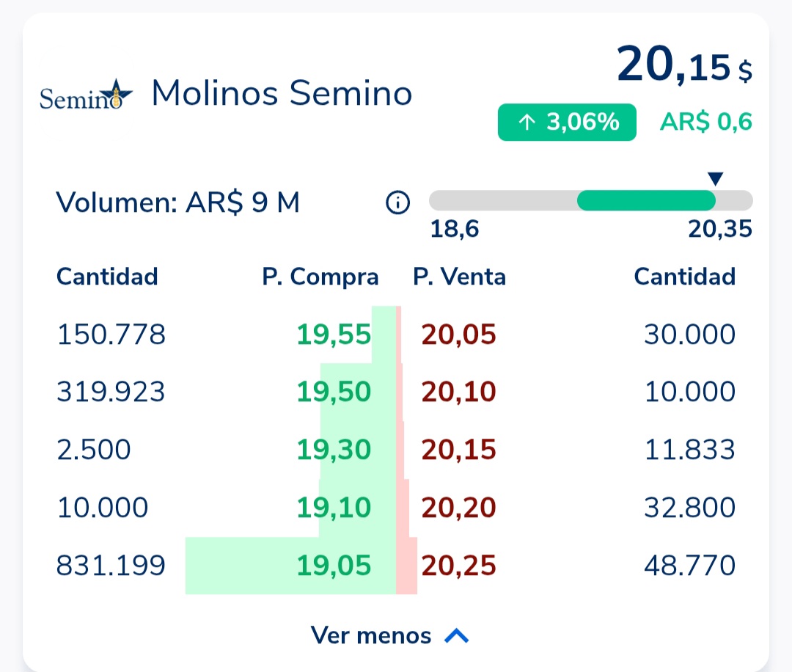Click the P. Compra column header
The image size is (792, 672).
tap(320, 277)
